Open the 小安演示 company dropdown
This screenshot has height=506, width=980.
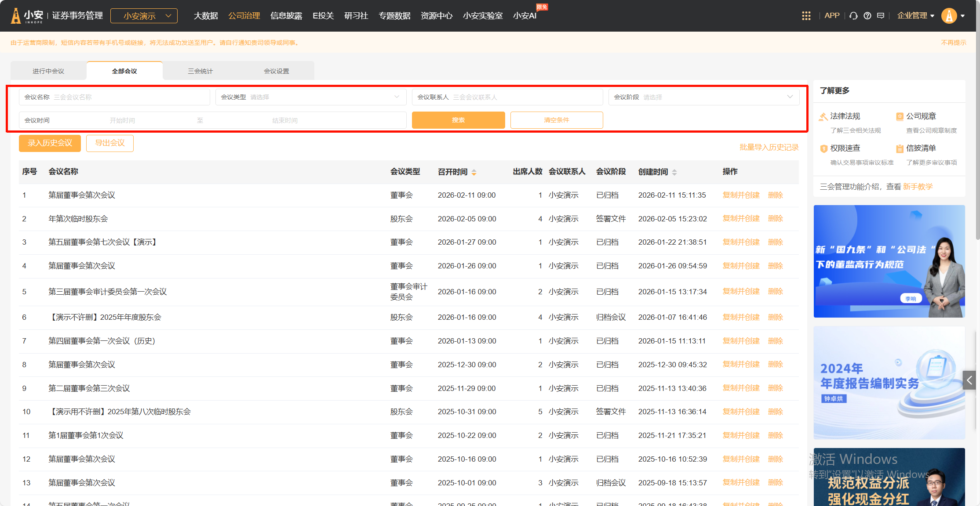[x=144, y=16]
